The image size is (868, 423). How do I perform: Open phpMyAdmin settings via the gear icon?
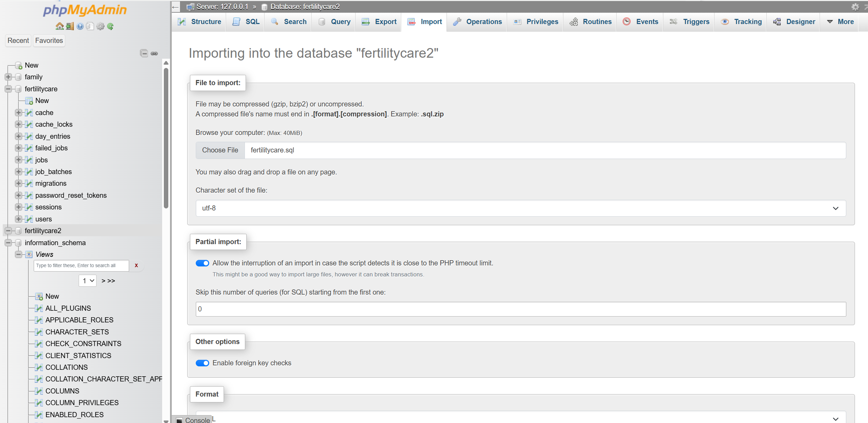100,26
